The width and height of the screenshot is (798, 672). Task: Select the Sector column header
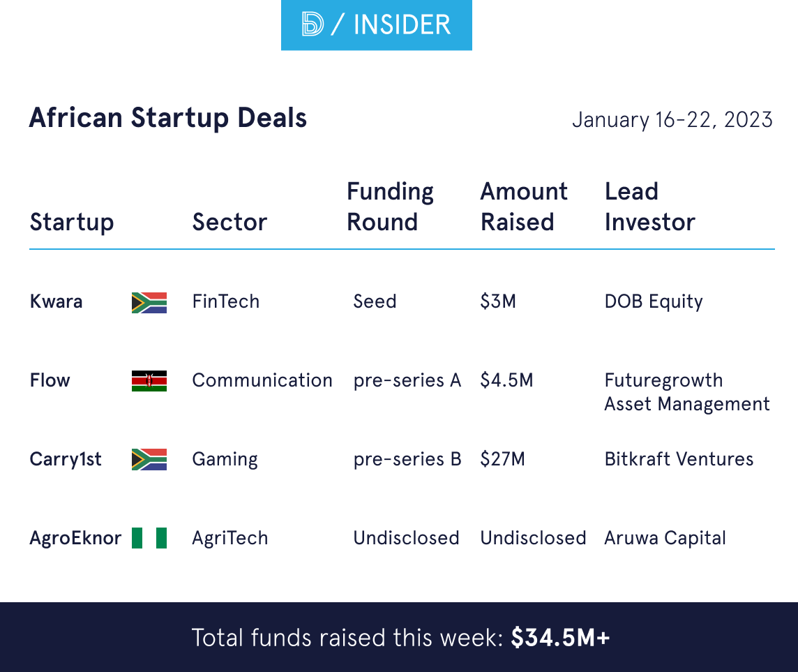(x=229, y=222)
